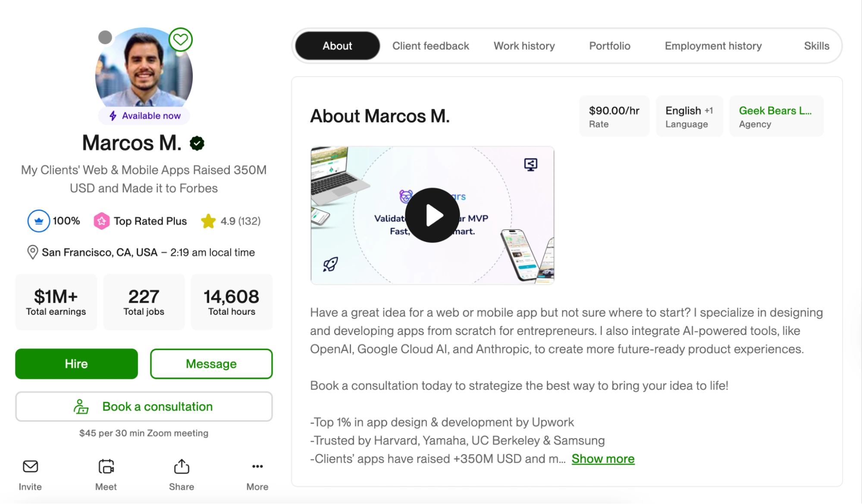The width and height of the screenshot is (862, 504).
Task: Click the green Hire button
Action: [x=76, y=364]
